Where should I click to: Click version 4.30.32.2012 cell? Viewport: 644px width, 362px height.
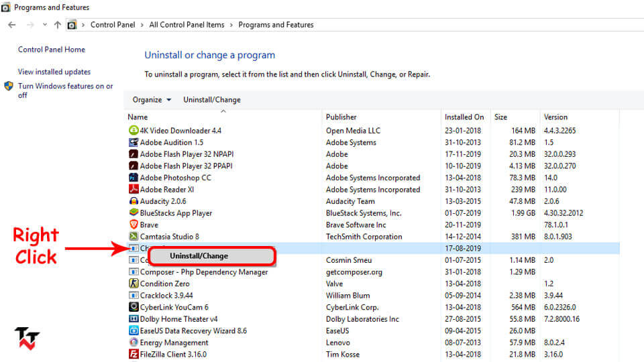[x=563, y=213]
